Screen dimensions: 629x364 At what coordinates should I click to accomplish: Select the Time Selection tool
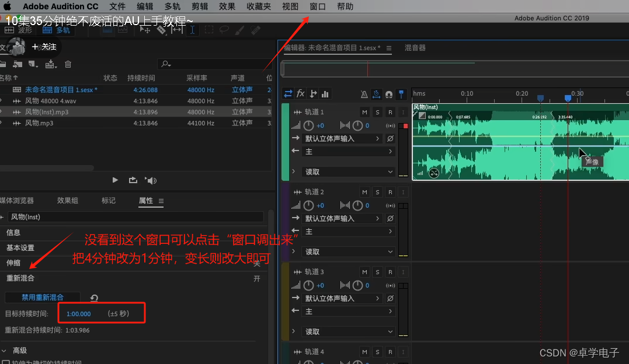193,30
